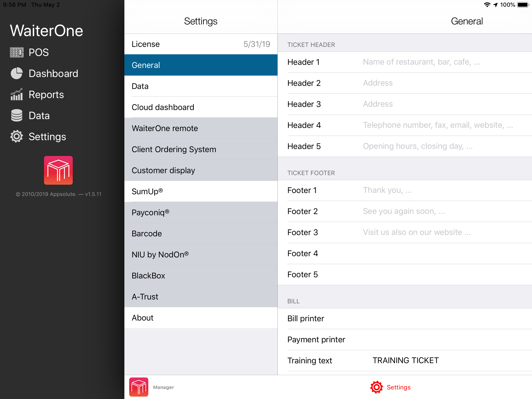Go to Dashboard in the sidebar
The image size is (532, 399).
(x=53, y=74)
